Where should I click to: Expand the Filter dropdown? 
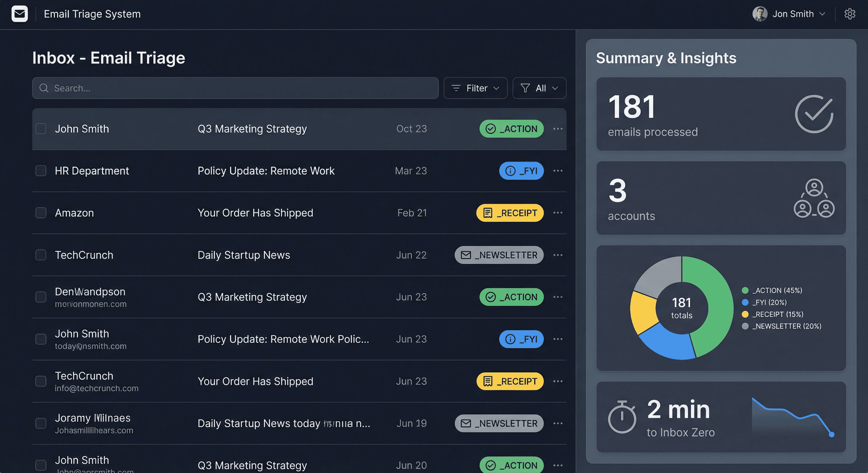click(475, 88)
